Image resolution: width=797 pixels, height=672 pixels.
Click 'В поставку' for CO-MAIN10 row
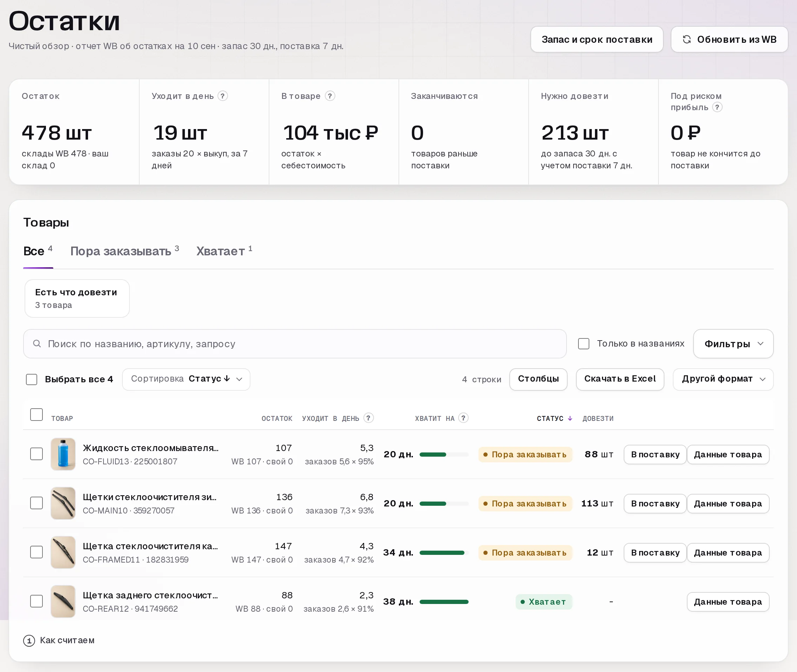(x=655, y=504)
